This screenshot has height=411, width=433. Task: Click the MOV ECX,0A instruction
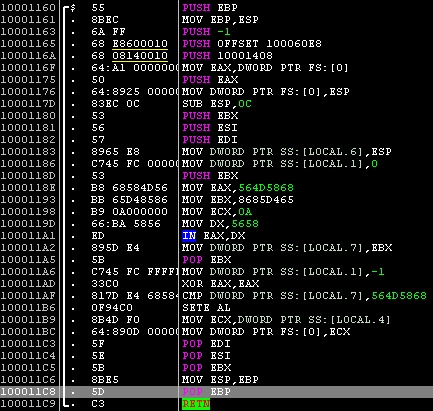217,212
